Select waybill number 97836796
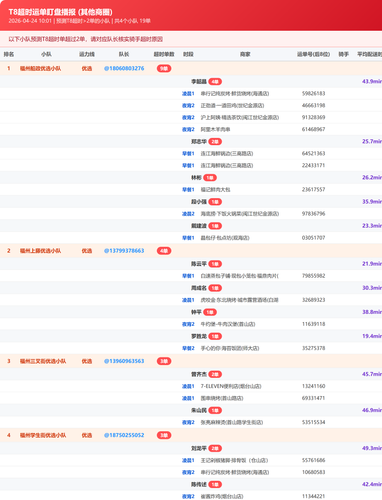Viewport: 382px width, 500px height. click(313, 214)
